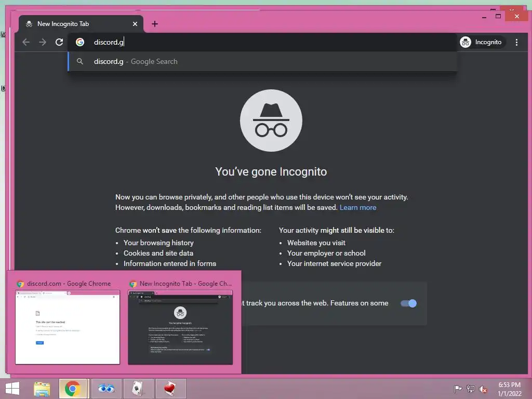This screenshot has width=532, height=399.
Task: Click the "Websites you visit" bullet
Action: (x=316, y=243)
